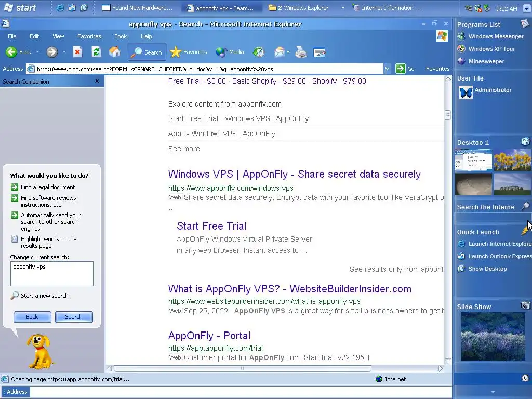532x399 pixels.
Task: Open the Media toolbar button
Action: click(230, 52)
